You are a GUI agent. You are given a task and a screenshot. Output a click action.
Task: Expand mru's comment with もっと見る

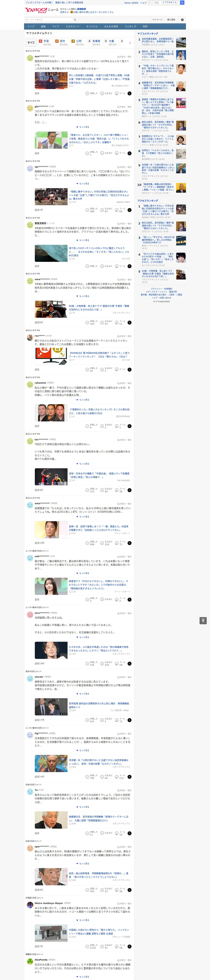pyautogui.click(x=83, y=637)
